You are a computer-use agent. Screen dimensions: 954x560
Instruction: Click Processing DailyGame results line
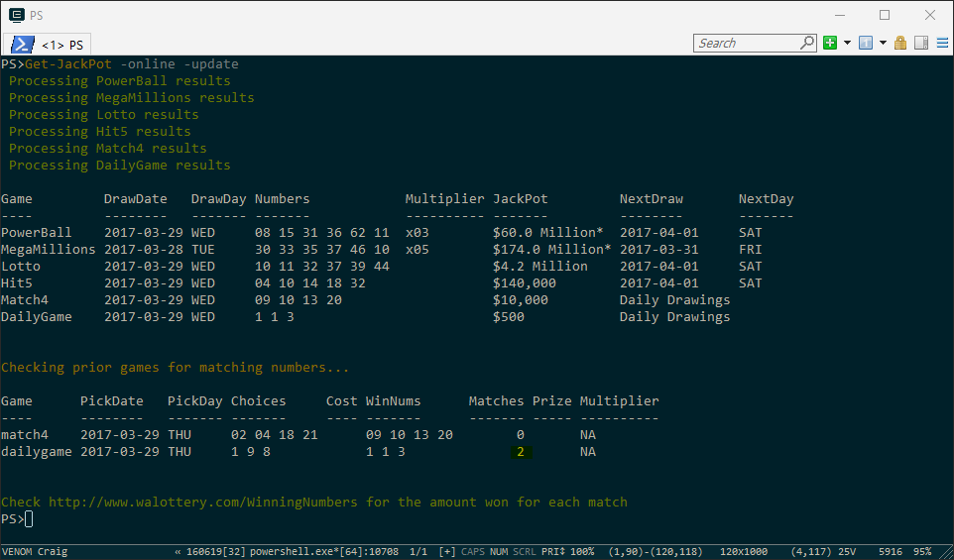point(120,166)
